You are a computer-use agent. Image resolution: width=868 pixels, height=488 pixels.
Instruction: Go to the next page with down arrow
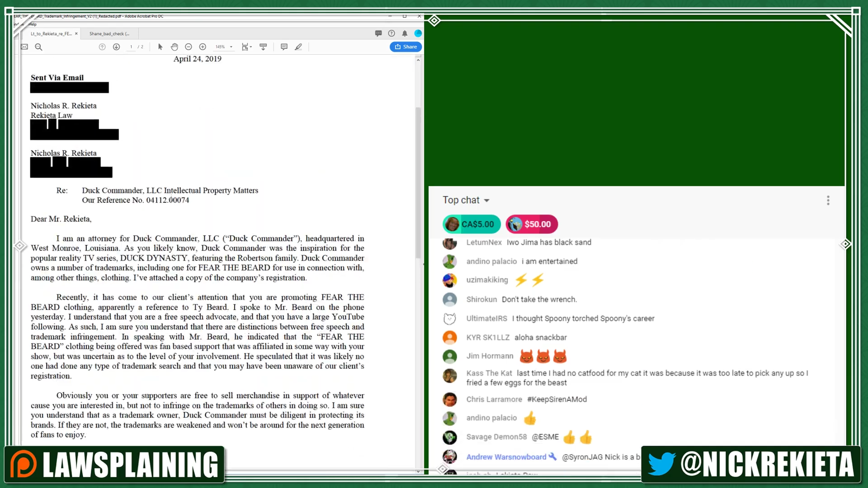coord(116,47)
